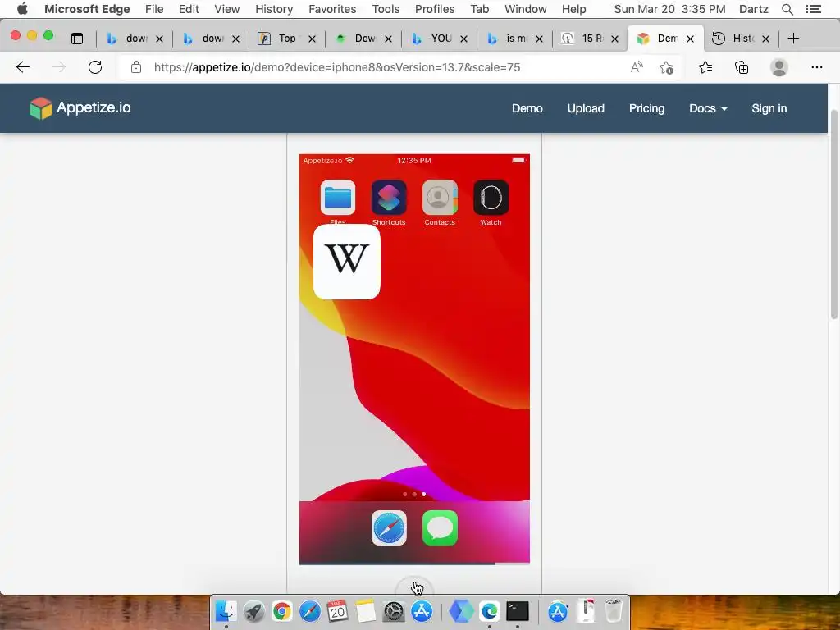Launch the Shortcuts app icon
The height and width of the screenshot is (630, 840).
(x=389, y=198)
